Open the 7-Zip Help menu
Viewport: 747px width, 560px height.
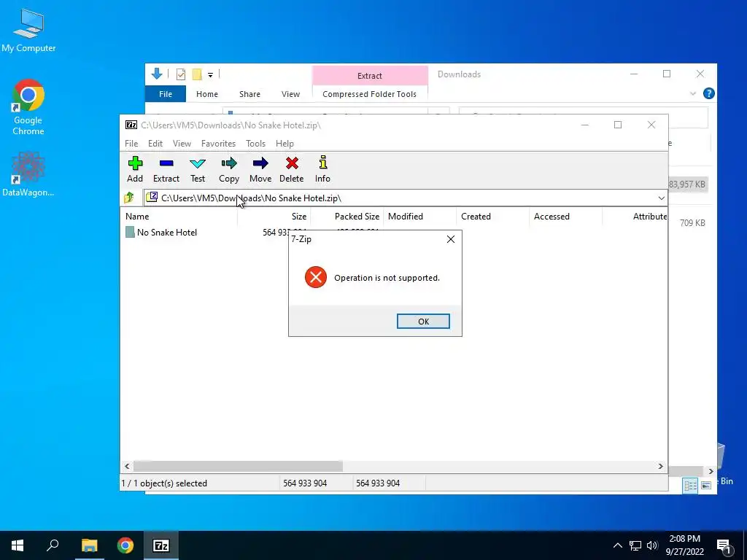pyautogui.click(x=285, y=144)
